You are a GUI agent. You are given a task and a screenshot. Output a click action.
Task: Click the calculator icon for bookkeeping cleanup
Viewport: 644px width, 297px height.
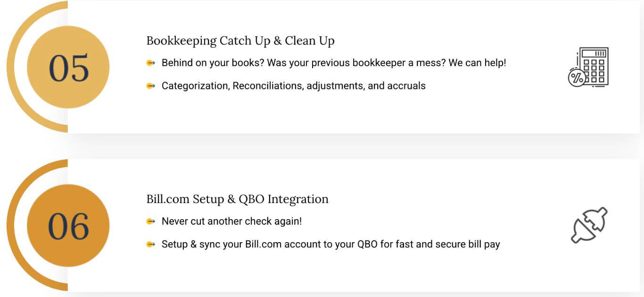(589, 67)
